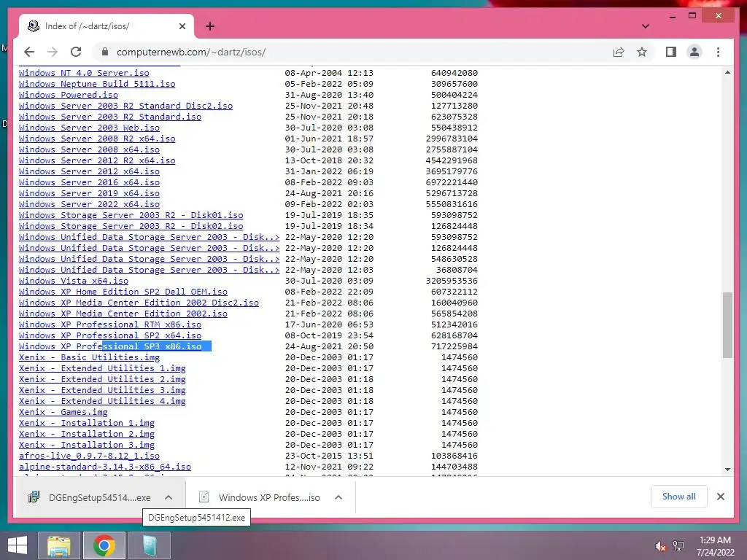The width and height of the screenshot is (747, 560).
Task: Click the forward navigation arrow
Action: 53,52
